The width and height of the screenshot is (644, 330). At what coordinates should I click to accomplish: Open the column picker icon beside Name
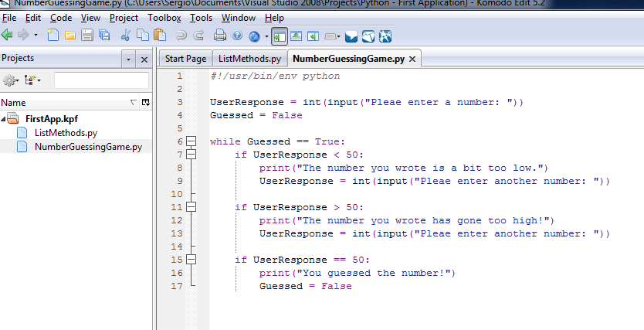click(146, 102)
